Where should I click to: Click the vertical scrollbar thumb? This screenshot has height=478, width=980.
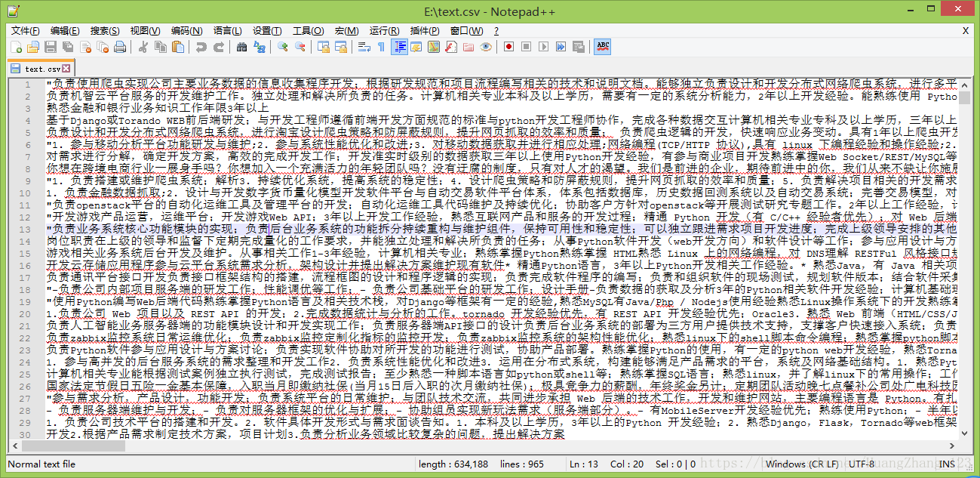pyautogui.click(x=965, y=97)
